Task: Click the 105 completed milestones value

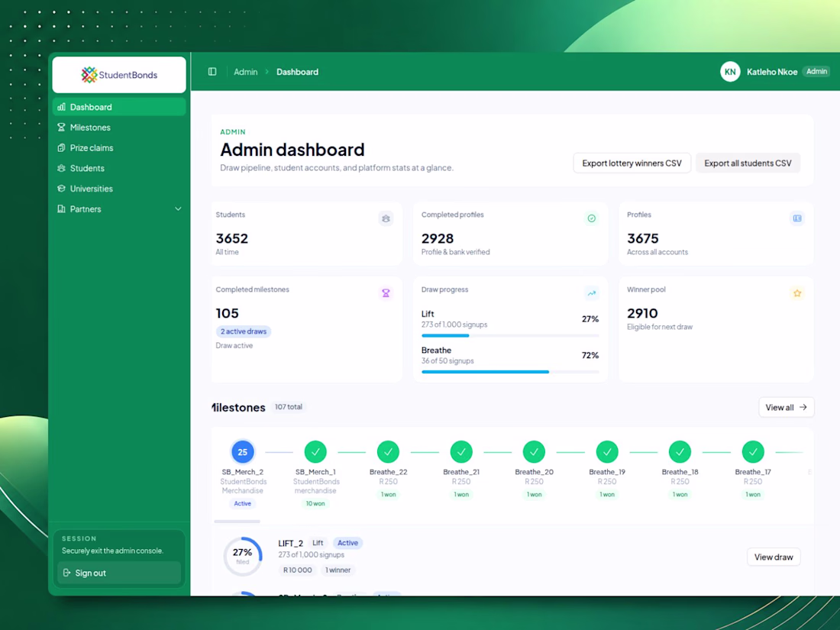Action: point(227,313)
